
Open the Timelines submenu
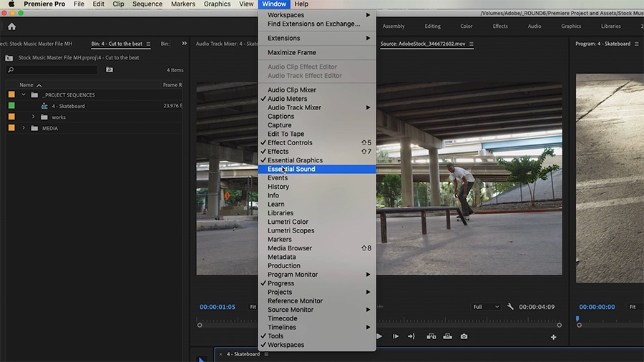click(317, 327)
